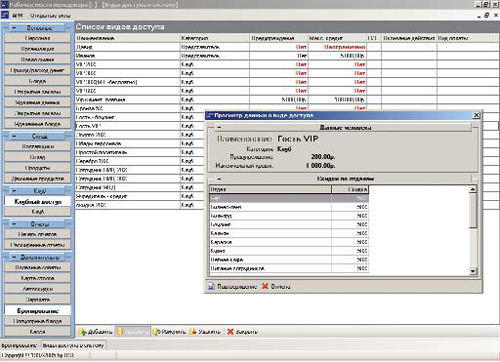The width and height of the screenshot is (500, 362).
Task: Select Клубный доступ in the sidebar
Action: (37, 202)
